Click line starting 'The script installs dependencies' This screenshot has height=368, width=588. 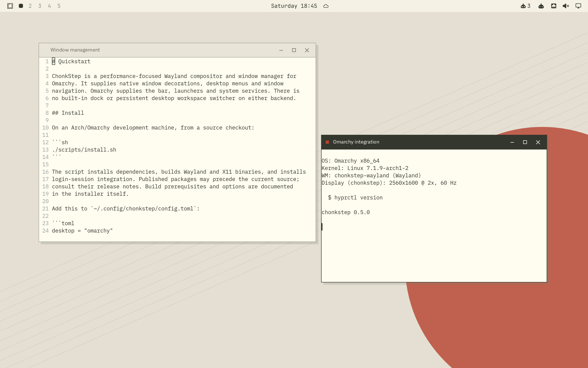(x=179, y=172)
